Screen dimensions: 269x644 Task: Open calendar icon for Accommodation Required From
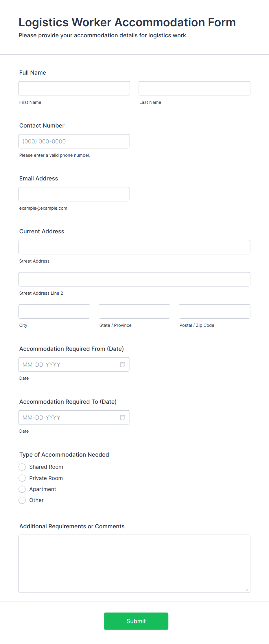pos(123,364)
